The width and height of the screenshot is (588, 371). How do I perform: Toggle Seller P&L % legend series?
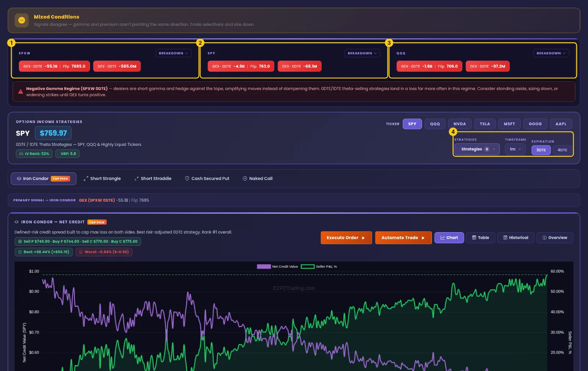(x=319, y=267)
